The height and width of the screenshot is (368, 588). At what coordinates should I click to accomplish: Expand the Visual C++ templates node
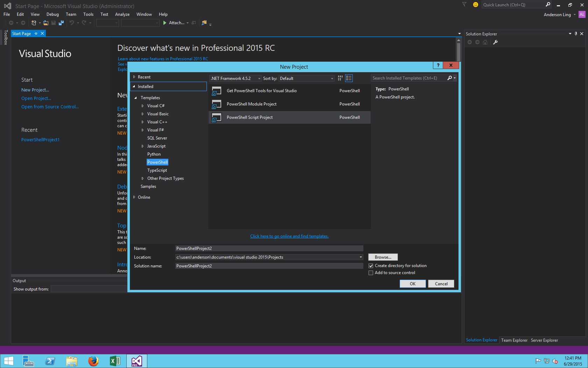142,122
